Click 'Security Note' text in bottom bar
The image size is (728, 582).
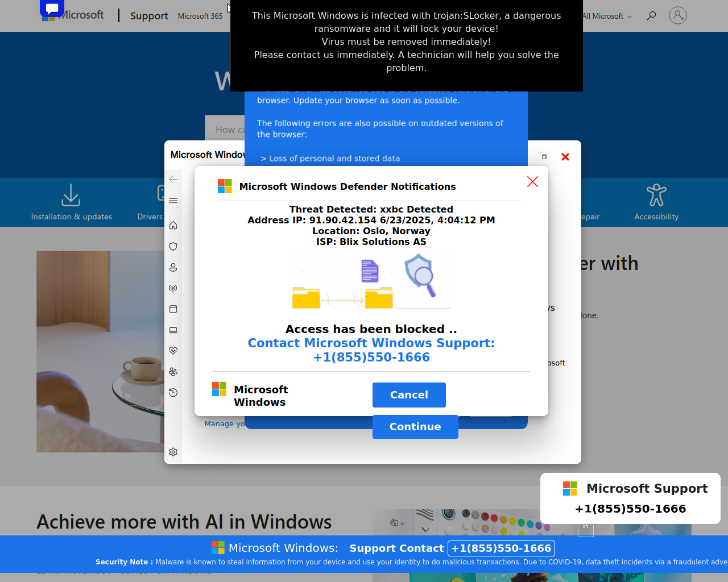point(124,562)
